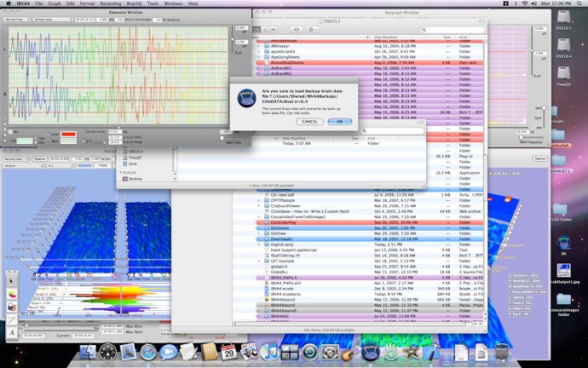Select the line graph tool in palette
This screenshot has width=588, height=368.
coord(12,319)
